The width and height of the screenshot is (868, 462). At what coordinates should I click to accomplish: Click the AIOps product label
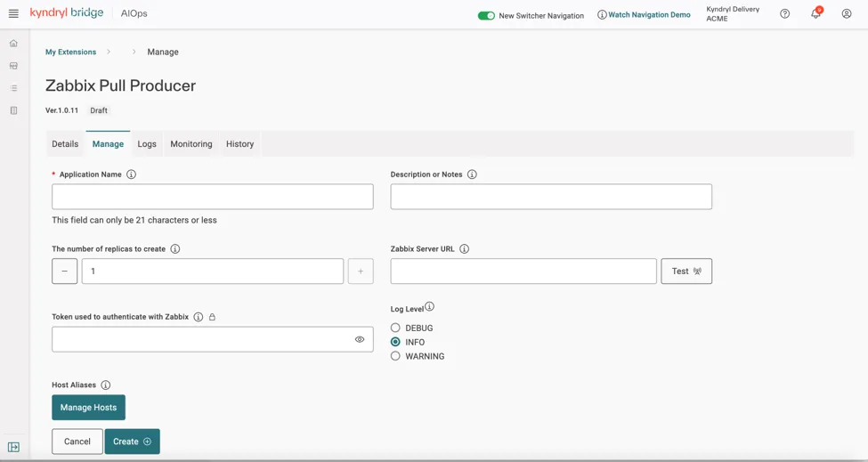coord(134,13)
